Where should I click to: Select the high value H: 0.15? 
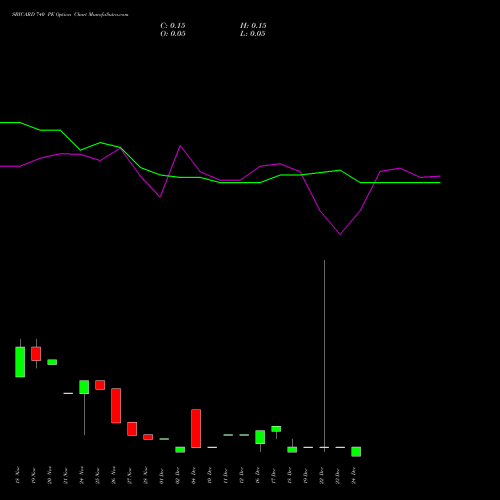pos(253,26)
